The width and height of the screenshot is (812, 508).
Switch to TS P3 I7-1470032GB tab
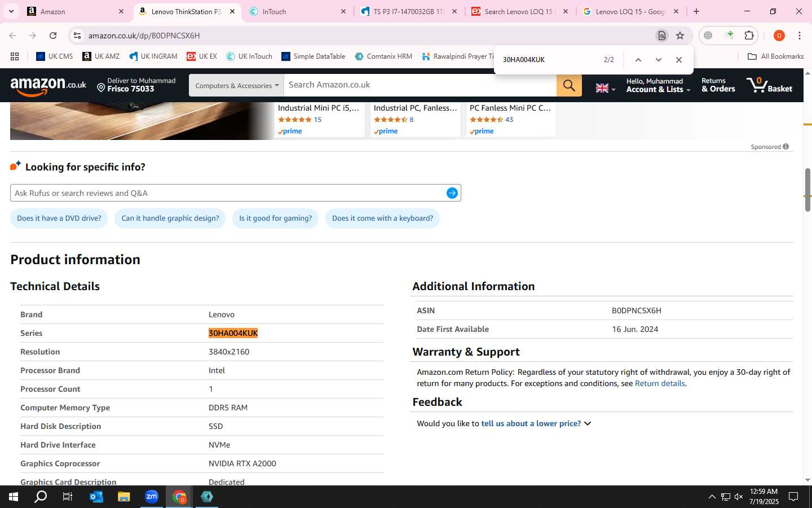[409, 11]
